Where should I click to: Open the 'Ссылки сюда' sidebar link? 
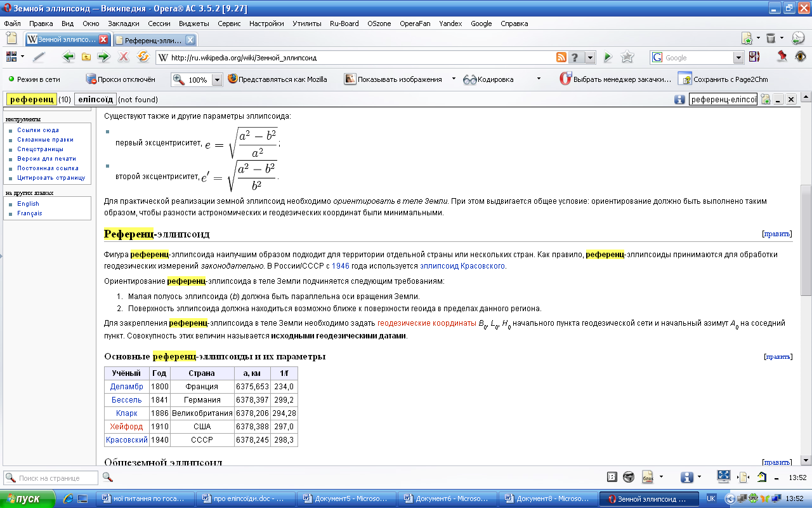tap(38, 130)
